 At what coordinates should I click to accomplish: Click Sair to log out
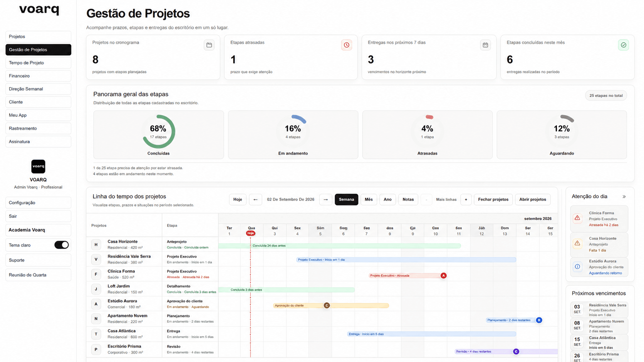point(38,216)
